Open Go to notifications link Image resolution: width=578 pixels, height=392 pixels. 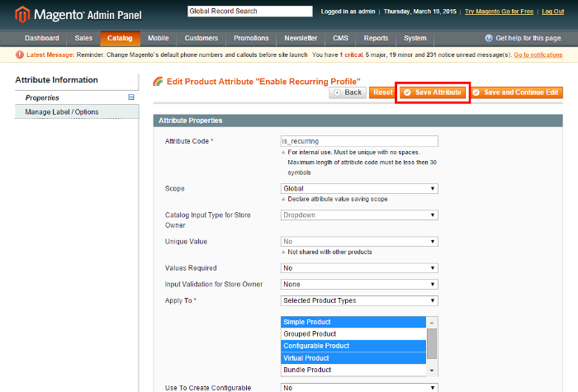point(538,55)
